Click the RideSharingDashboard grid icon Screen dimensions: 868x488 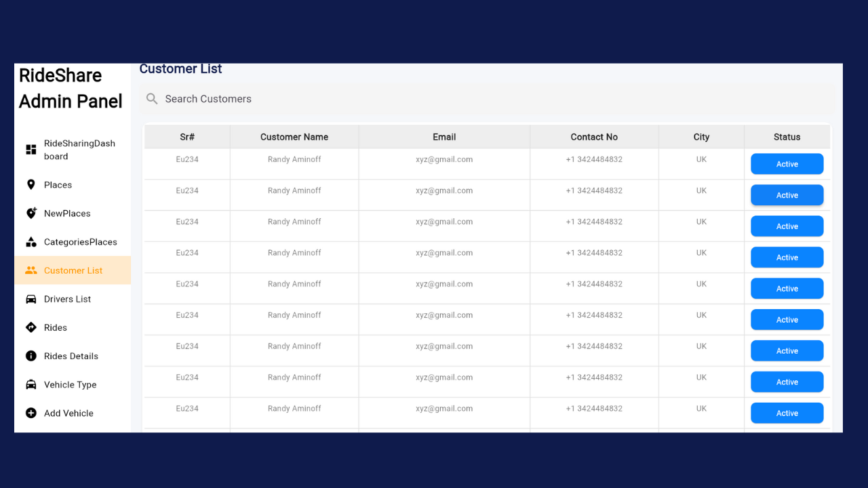31,150
